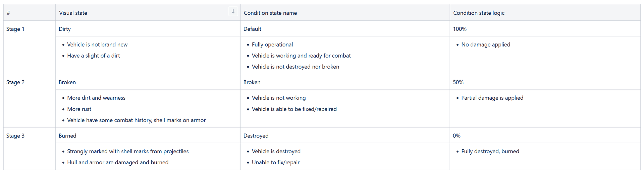Select the Visual state column header

(73, 13)
